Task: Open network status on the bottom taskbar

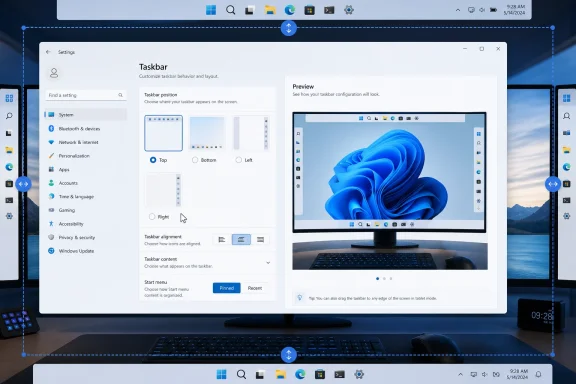Action: pos(474,374)
